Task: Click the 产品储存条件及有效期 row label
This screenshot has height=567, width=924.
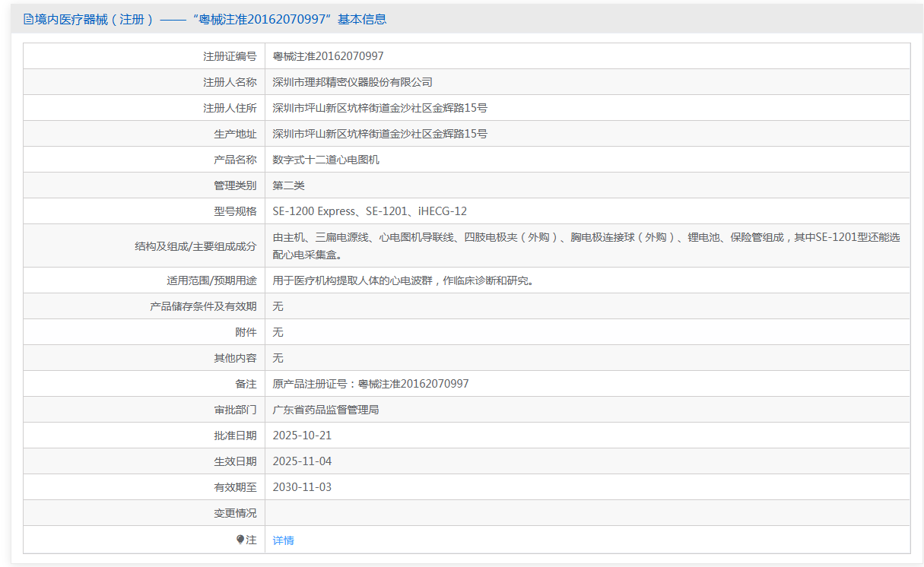Action: click(x=203, y=306)
